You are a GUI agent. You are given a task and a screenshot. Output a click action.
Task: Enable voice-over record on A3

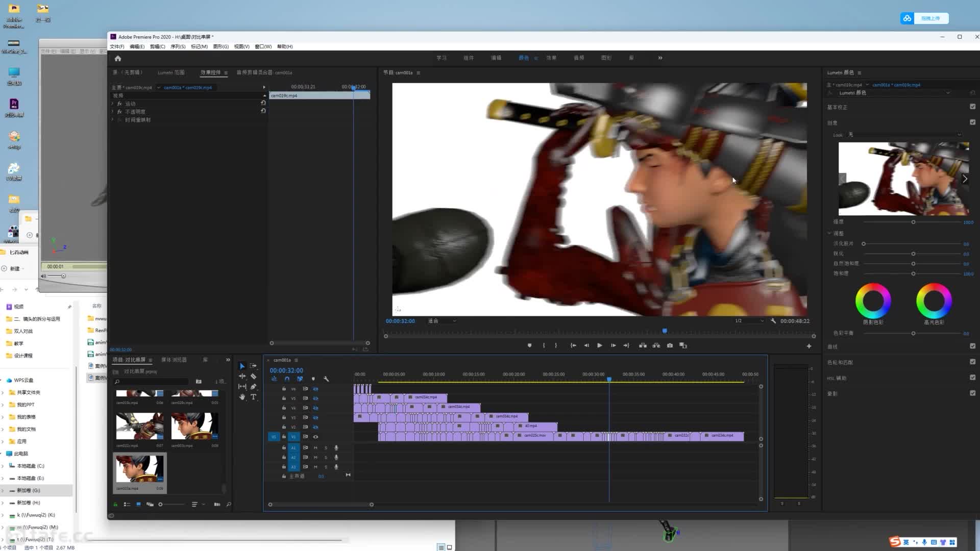[x=336, y=467]
